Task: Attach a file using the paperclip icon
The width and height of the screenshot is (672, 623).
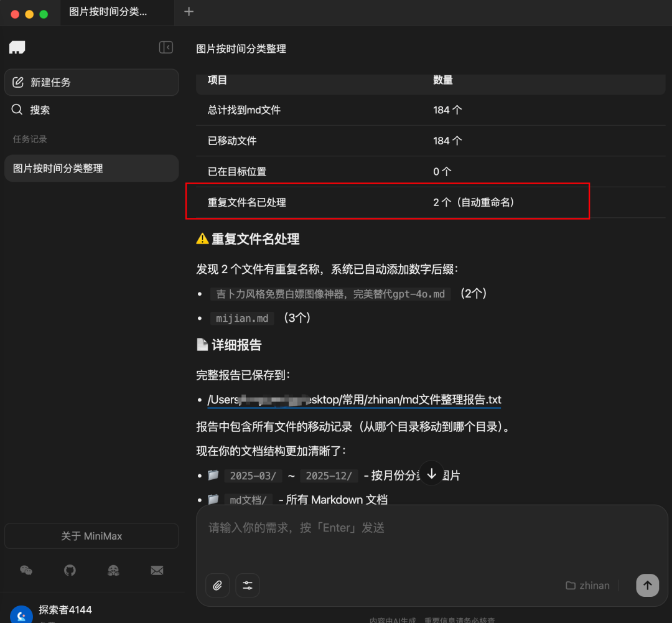Action: click(x=217, y=586)
